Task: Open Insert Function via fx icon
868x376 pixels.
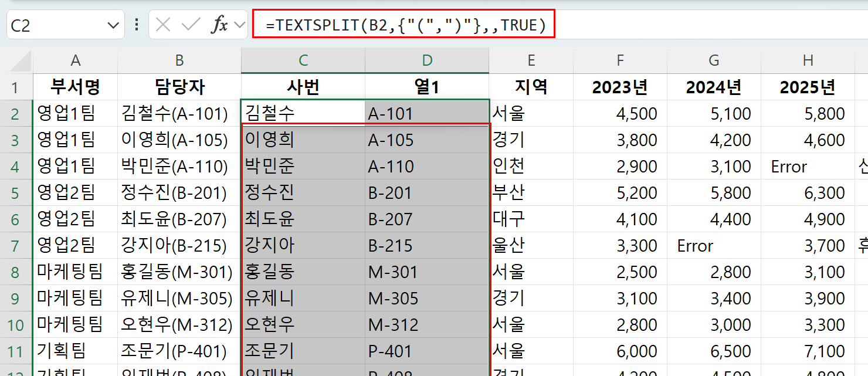Action: click(220, 25)
